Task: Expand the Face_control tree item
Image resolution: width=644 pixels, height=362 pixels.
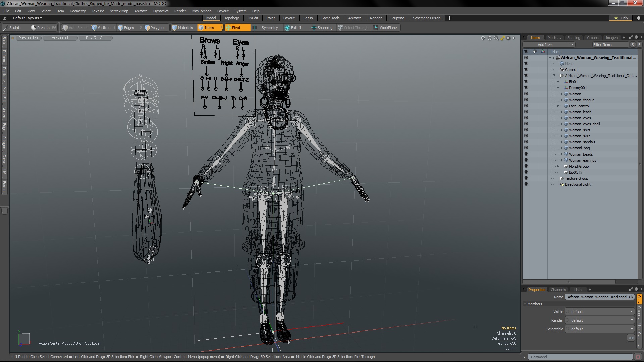Action: tap(558, 106)
